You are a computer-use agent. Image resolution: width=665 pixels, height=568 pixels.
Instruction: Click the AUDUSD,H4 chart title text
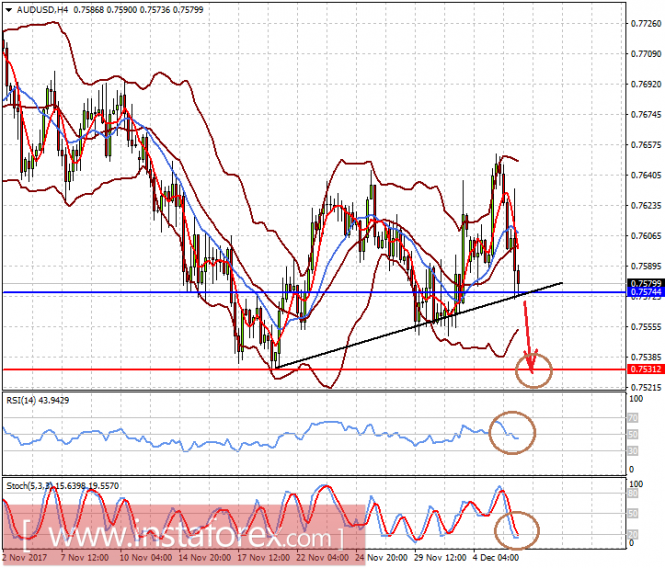[x=46, y=9]
